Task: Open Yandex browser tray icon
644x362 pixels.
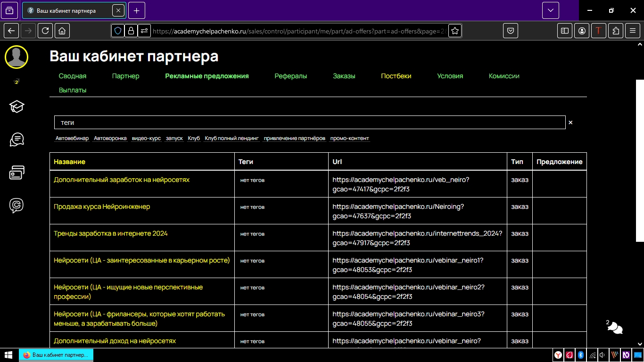Action: click(558, 355)
